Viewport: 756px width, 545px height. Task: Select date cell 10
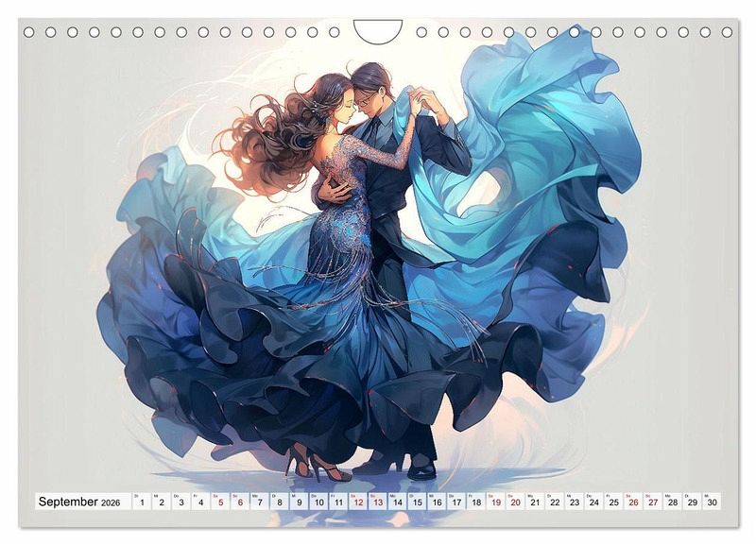tap(318, 502)
